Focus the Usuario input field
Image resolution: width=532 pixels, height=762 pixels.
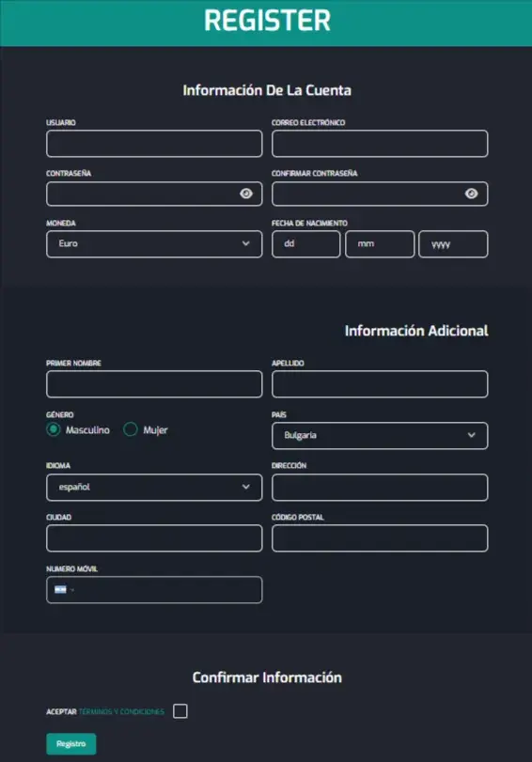point(154,144)
